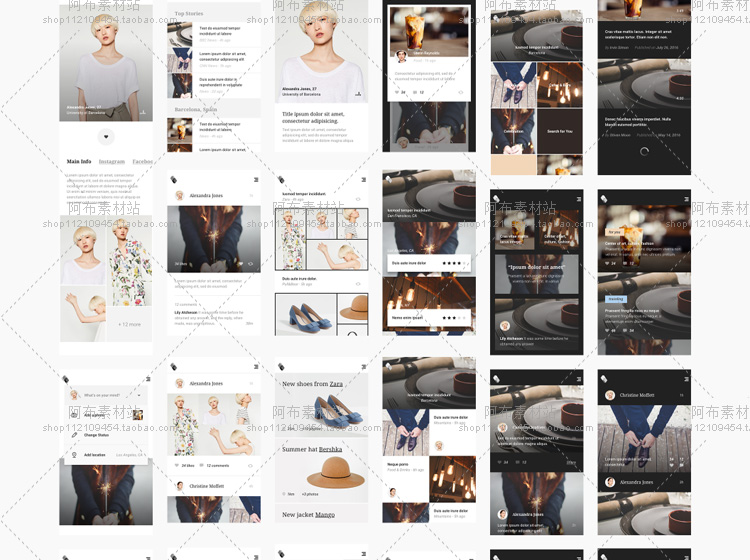This screenshot has width=750, height=560.
Task: Toggle eye icon in '24 likes' row
Action: coord(251,465)
